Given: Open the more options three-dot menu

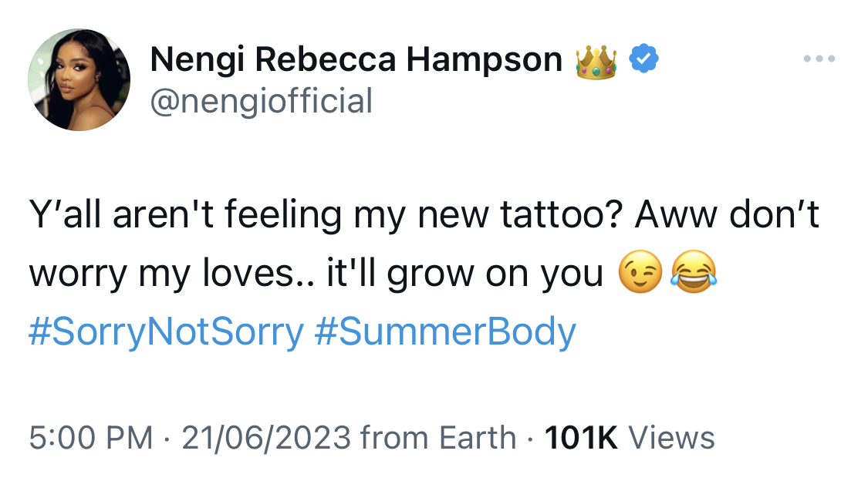Looking at the screenshot, I should 819,58.
